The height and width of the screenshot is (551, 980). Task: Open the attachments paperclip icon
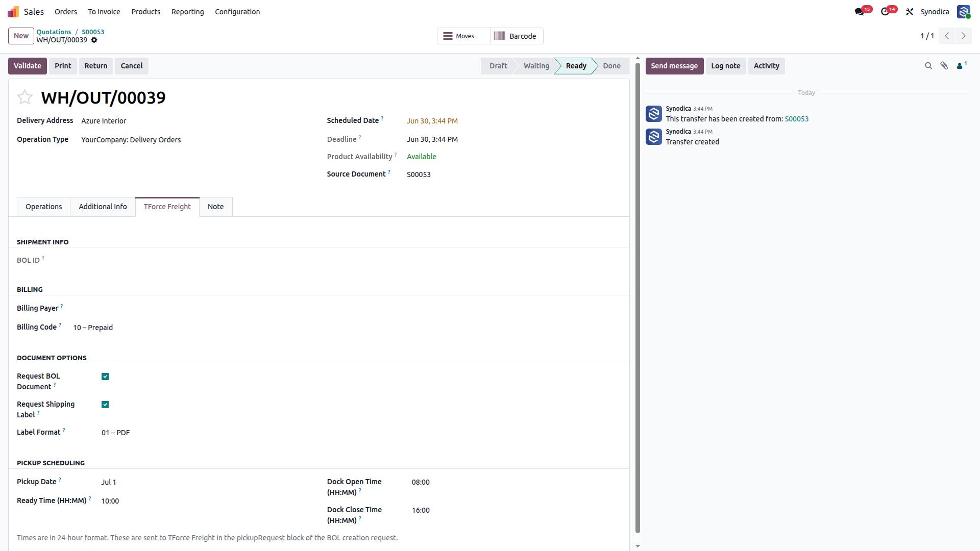944,66
